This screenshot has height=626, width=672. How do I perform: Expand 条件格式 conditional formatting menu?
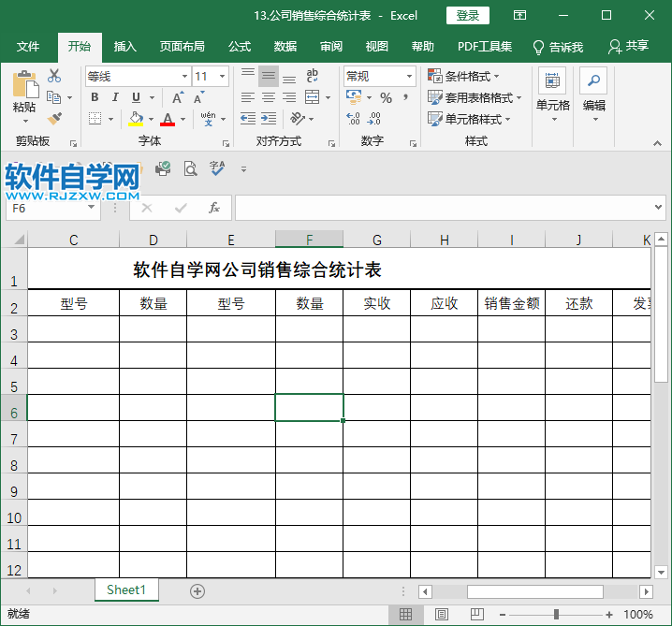(463, 77)
